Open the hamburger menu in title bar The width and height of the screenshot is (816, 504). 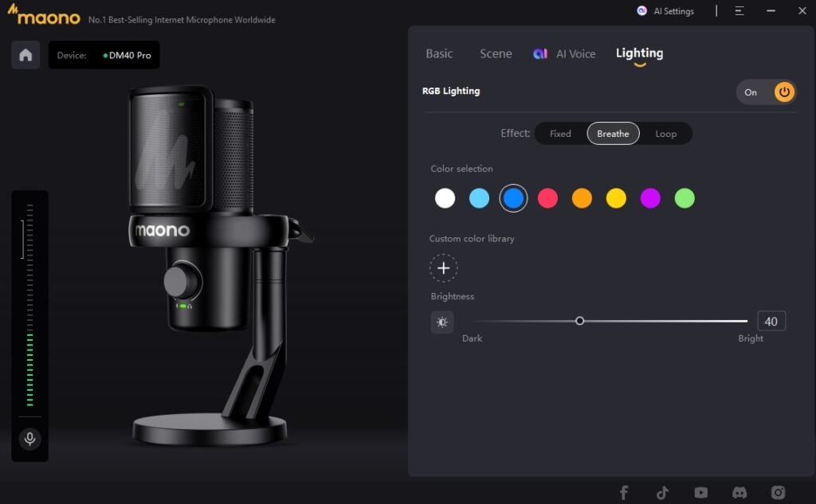pos(739,11)
